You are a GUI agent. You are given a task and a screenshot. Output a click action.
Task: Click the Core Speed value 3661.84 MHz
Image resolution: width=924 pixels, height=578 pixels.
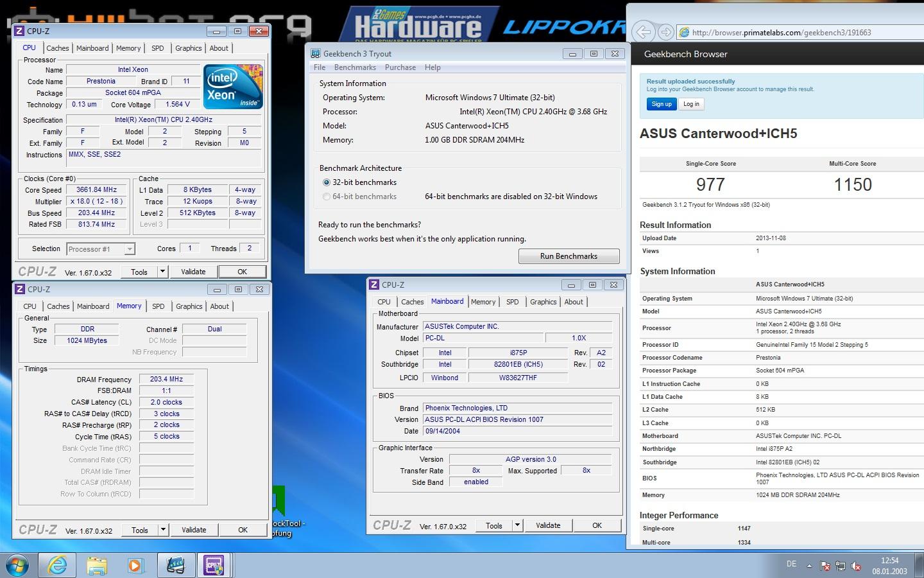(x=96, y=189)
